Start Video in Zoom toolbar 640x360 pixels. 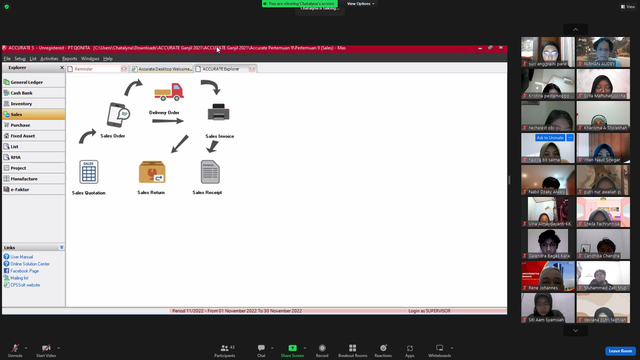(x=46, y=350)
